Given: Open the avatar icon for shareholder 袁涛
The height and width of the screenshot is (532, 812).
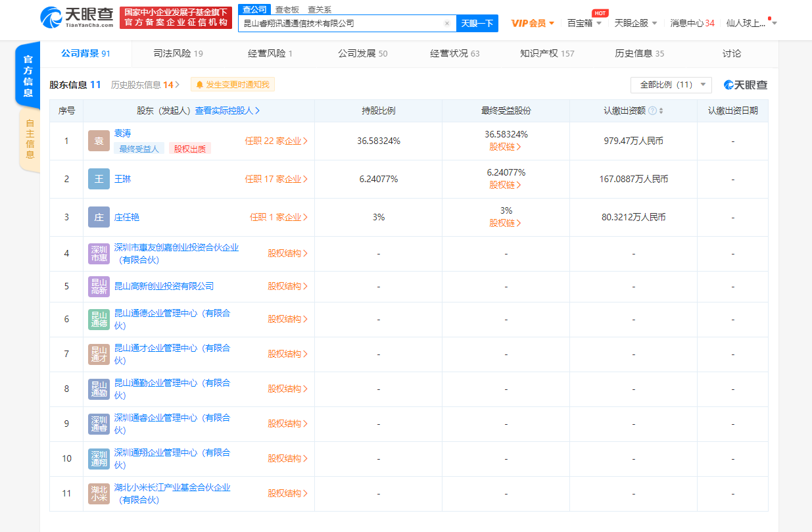Looking at the screenshot, I should (x=99, y=141).
